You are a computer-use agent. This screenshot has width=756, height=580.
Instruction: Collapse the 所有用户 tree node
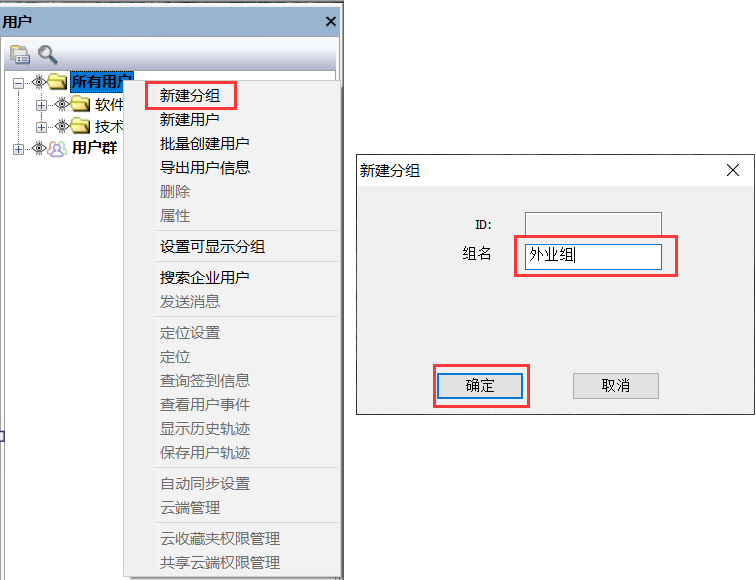point(18,83)
